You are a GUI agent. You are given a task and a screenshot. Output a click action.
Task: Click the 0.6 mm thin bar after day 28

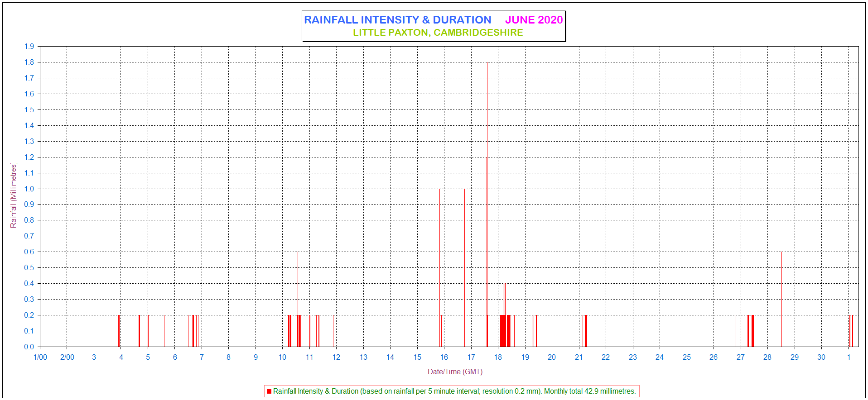point(781,299)
